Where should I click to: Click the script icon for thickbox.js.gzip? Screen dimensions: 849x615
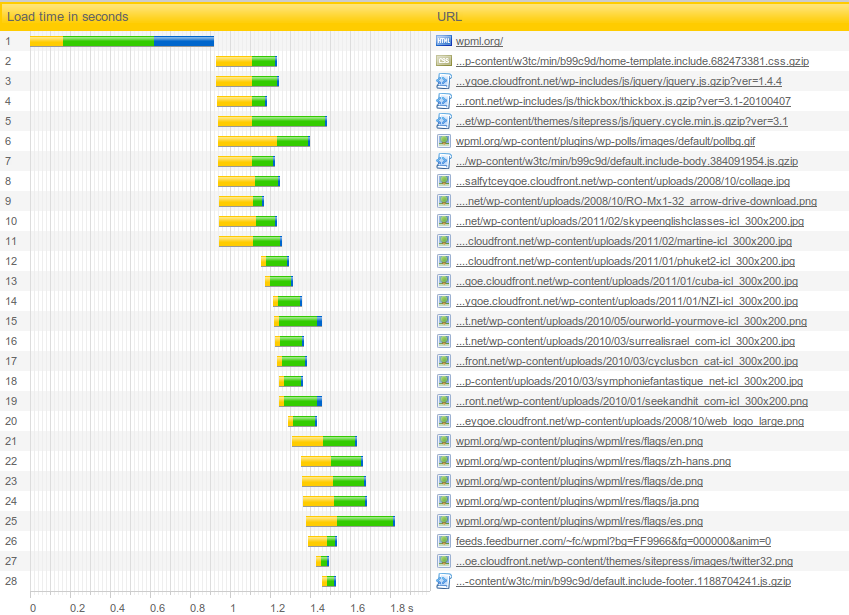pyautogui.click(x=443, y=101)
